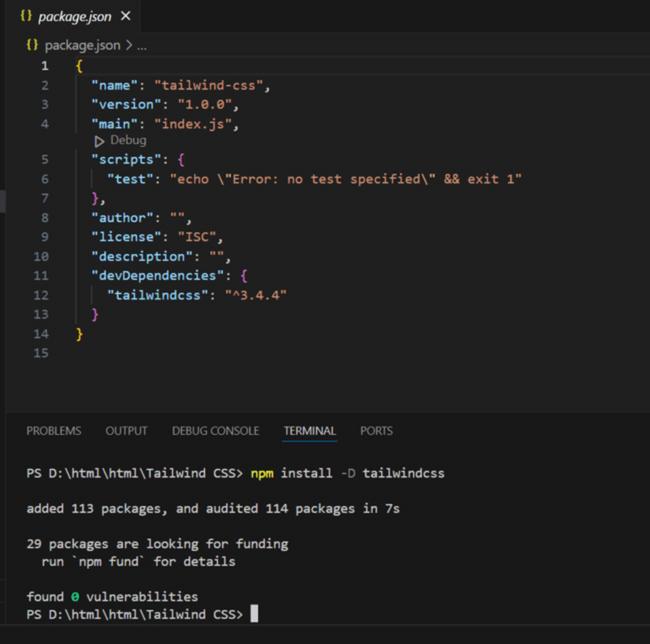Click line number 15 in gutter
Image resolution: width=650 pixels, height=644 pixels.
click(41, 353)
